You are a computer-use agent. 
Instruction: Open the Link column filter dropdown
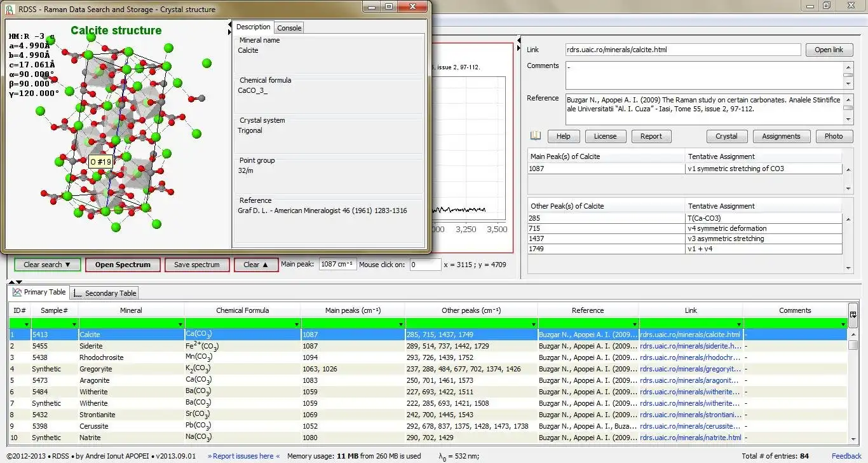coord(740,324)
